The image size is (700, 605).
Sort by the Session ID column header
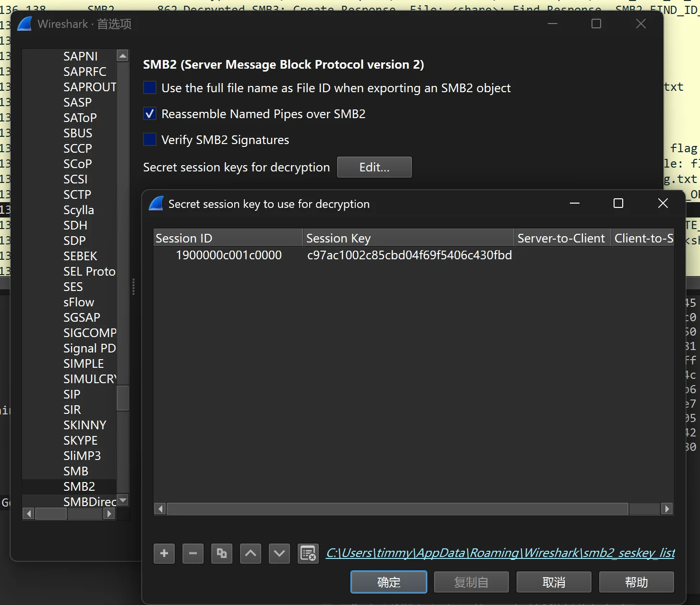point(228,239)
